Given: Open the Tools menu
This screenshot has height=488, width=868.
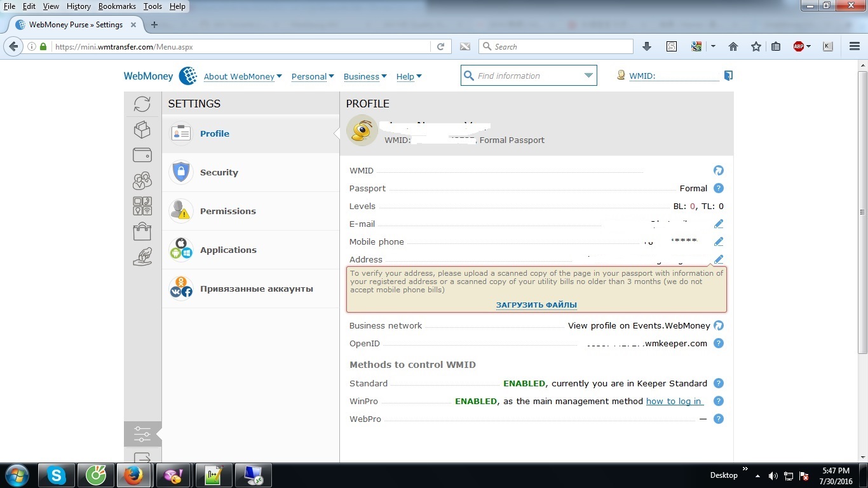Looking at the screenshot, I should point(153,6).
